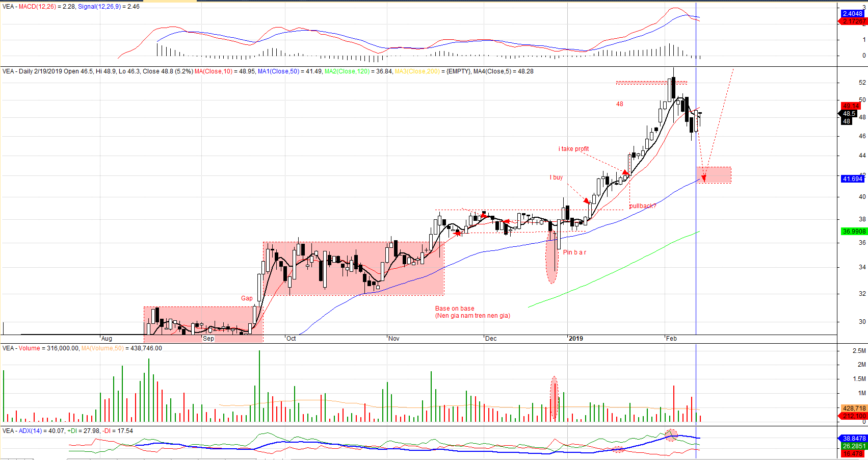The image size is (868, 460).
Task: Select the "Pin bar" text annotation
Action: coord(574,252)
